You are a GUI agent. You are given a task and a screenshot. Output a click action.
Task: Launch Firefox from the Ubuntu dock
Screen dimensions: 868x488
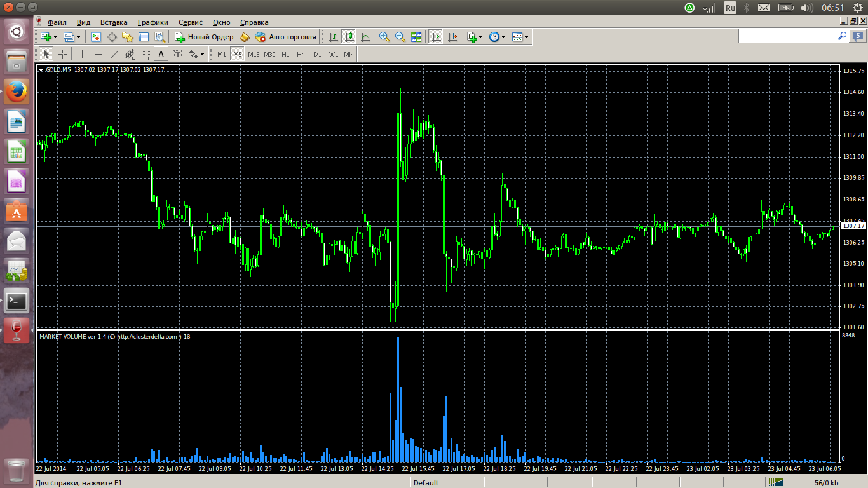[x=17, y=91]
